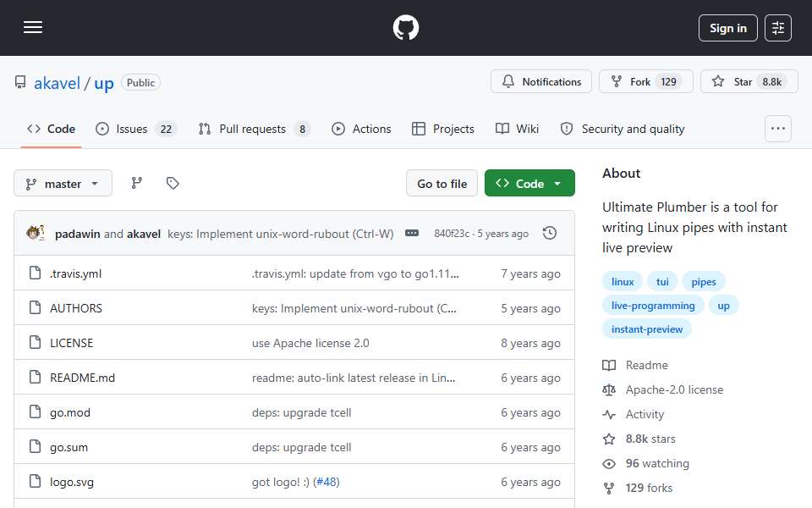Expand commit message ellipsis button

412,234
